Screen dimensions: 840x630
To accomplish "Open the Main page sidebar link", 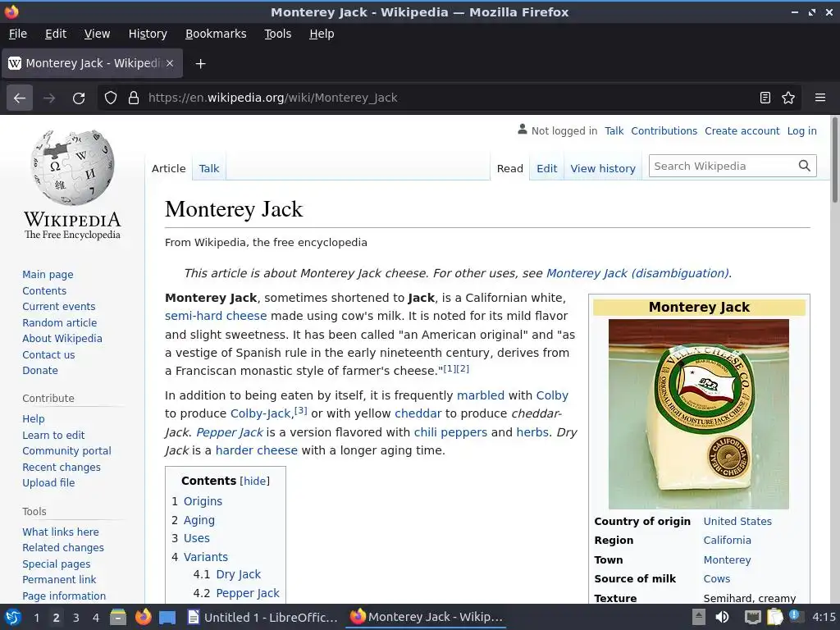I will 48,275.
